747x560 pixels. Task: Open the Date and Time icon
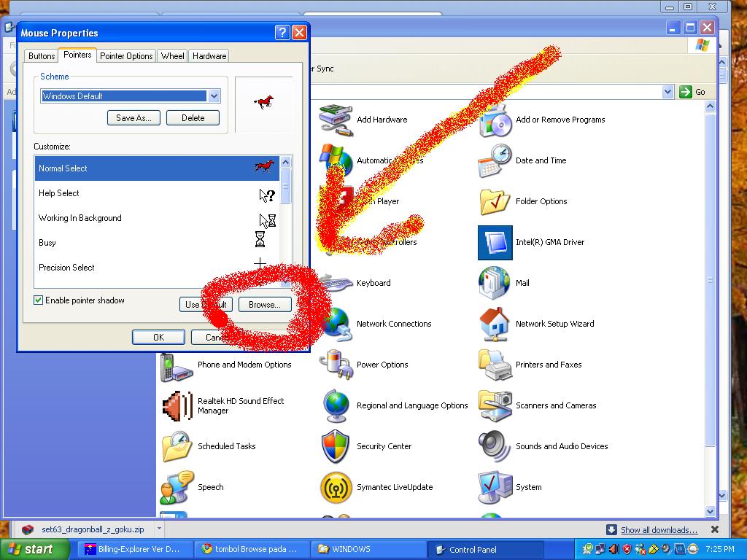[495, 161]
